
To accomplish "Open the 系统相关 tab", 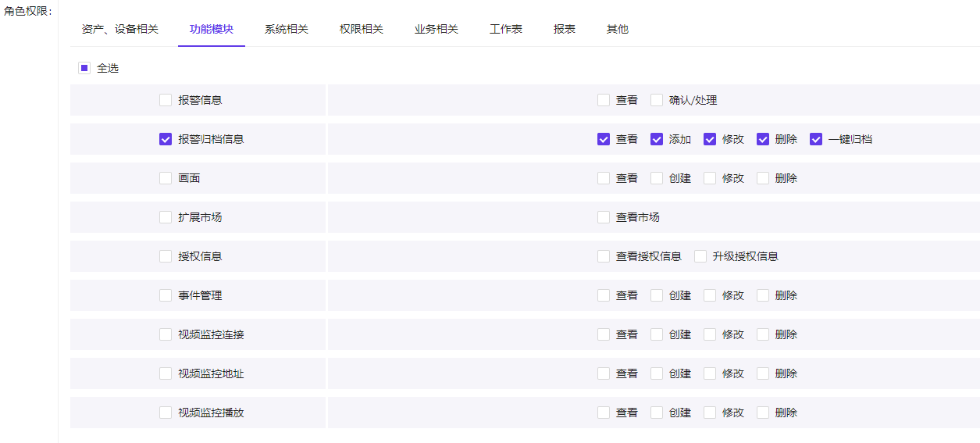I will point(287,29).
